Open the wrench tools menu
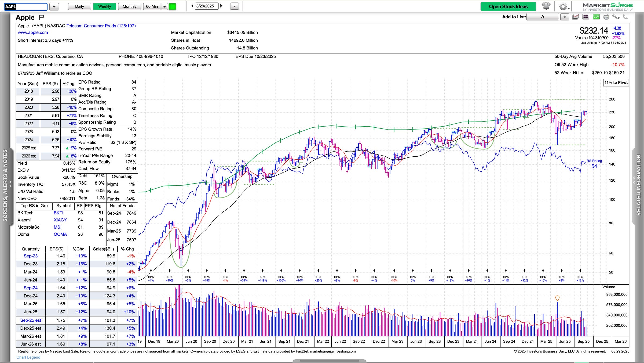 [616, 17]
